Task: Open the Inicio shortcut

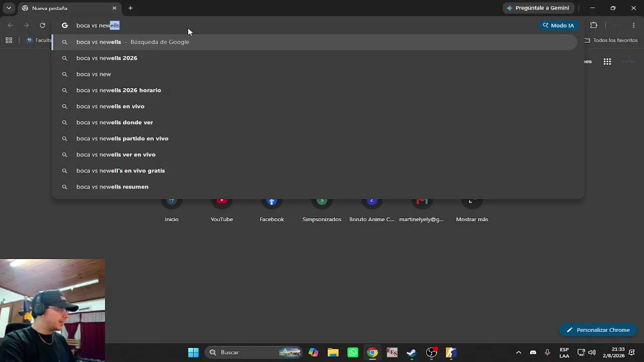Action: tap(172, 210)
